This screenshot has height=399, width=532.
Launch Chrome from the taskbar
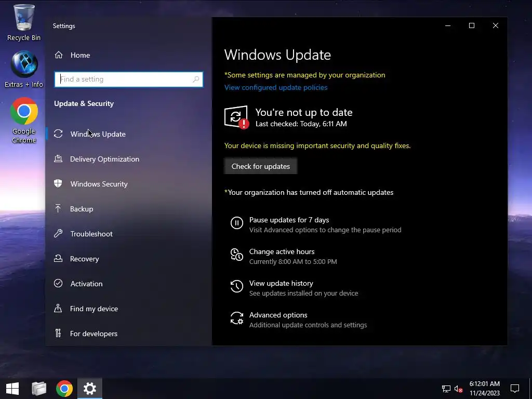[64, 389]
